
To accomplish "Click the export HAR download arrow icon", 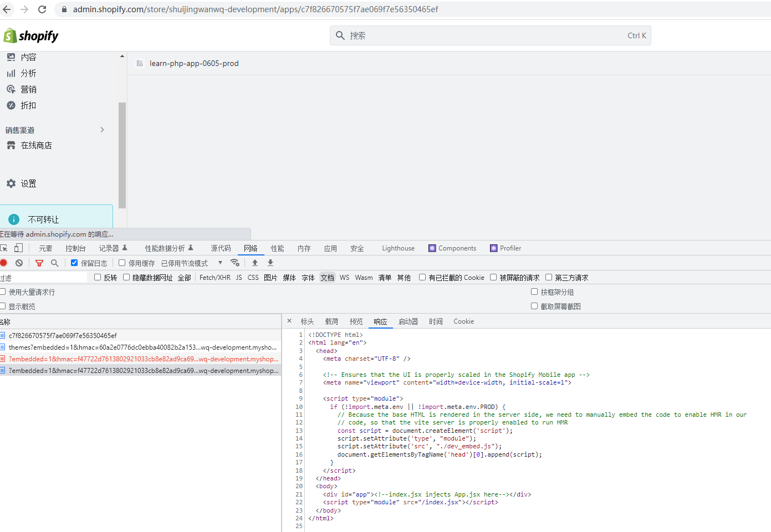I will [x=270, y=263].
